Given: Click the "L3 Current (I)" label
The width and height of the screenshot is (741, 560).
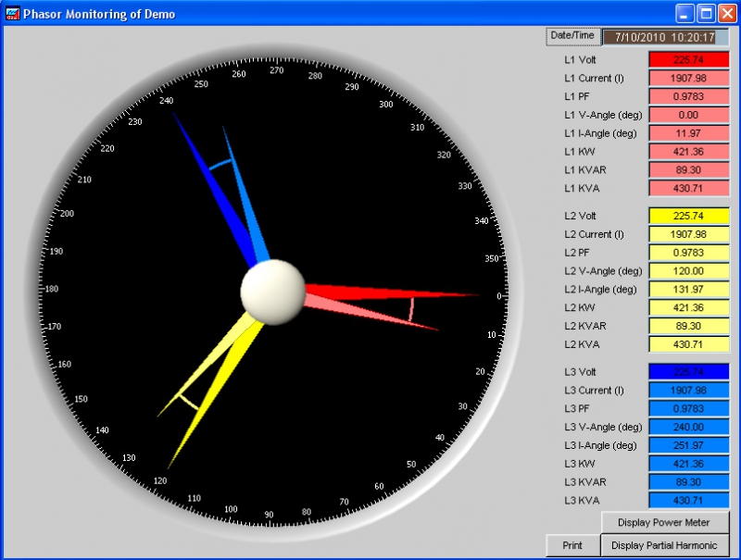Looking at the screenshot, I should point(594,391).
